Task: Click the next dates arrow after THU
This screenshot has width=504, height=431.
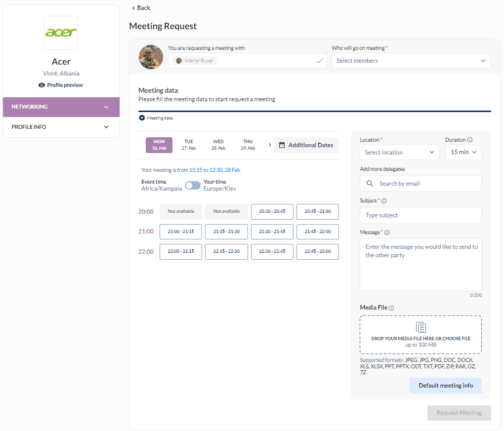Action: pos(270,145)
